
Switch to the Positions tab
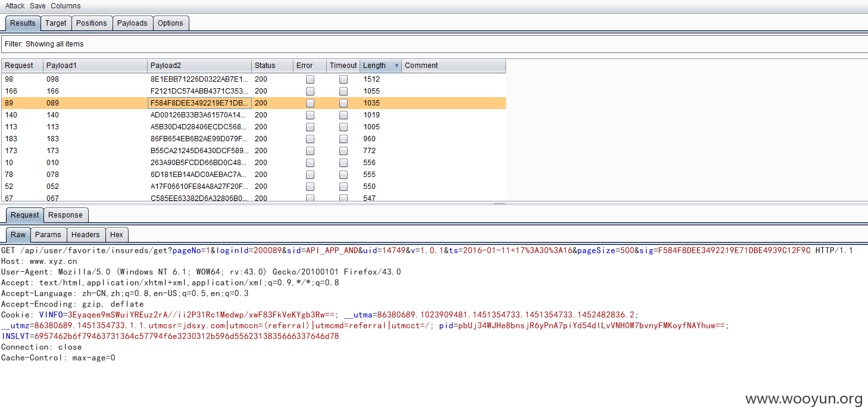(92, 23)
